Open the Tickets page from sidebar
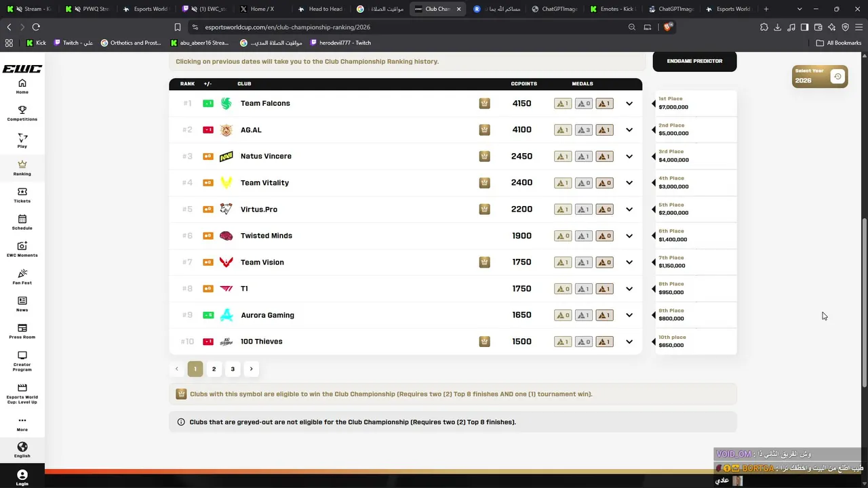 (22, 195)
